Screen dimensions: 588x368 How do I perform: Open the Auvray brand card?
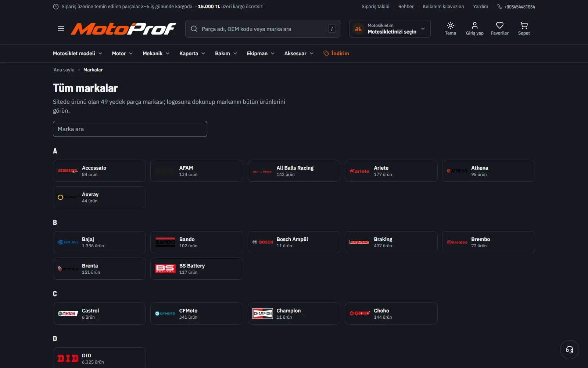(x=99, y=197)
